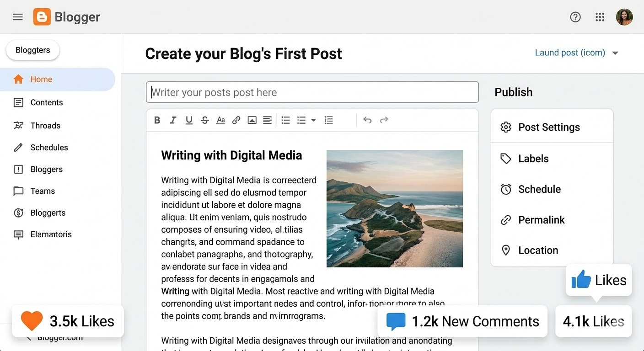Screen dimensions: 644x351
Task: Click the Blogger wordmark text
Action: [x=77, y=17]
